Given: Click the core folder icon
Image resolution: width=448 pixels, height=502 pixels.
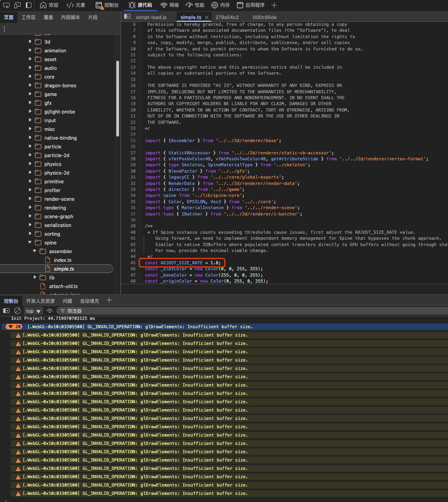Looking at the screenshot, I should point(38,77).
